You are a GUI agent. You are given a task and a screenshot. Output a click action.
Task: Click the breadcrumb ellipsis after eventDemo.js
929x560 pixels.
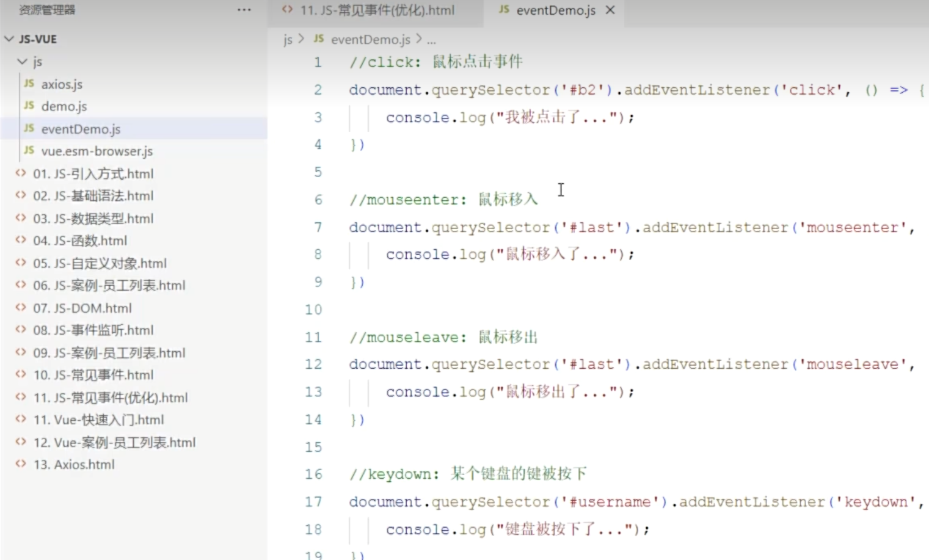pyautogui.click(x=431, y=40)
